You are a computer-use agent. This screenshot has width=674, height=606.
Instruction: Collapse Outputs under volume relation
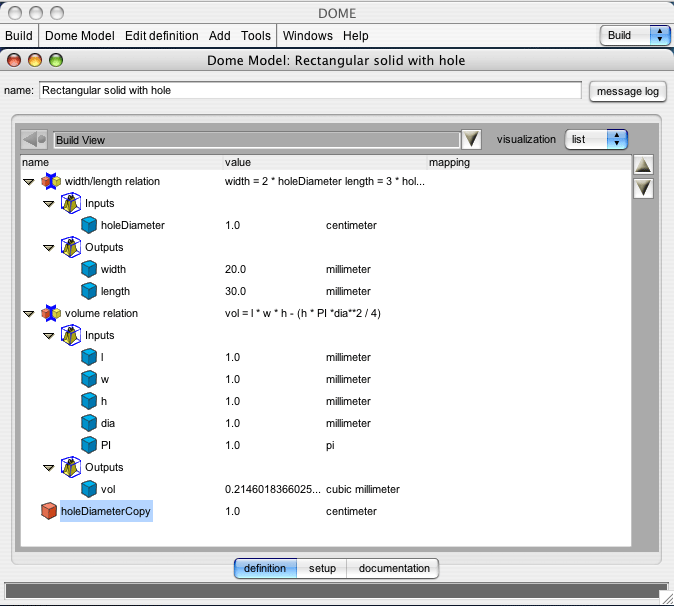click(x=49, y=468)
